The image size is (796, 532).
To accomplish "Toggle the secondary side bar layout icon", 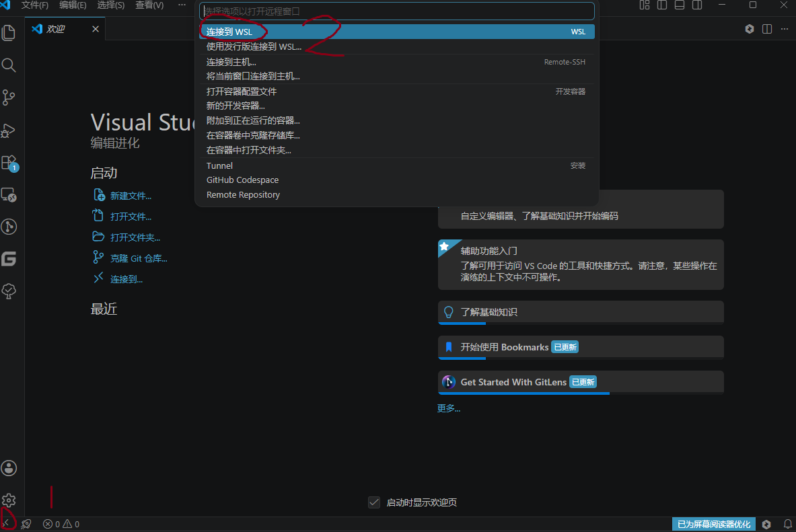I will point(697,5).
